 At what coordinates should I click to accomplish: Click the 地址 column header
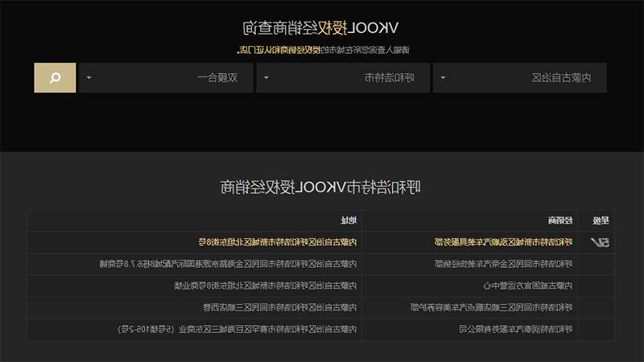coord(349,220)
